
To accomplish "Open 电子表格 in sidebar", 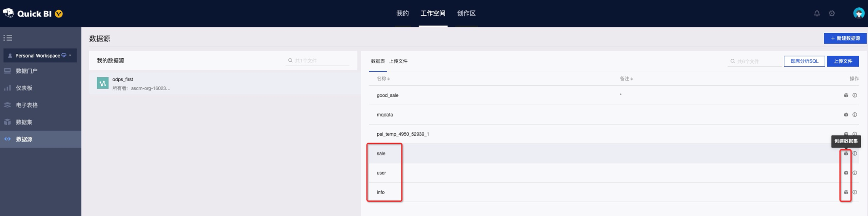I will point(40,105).
